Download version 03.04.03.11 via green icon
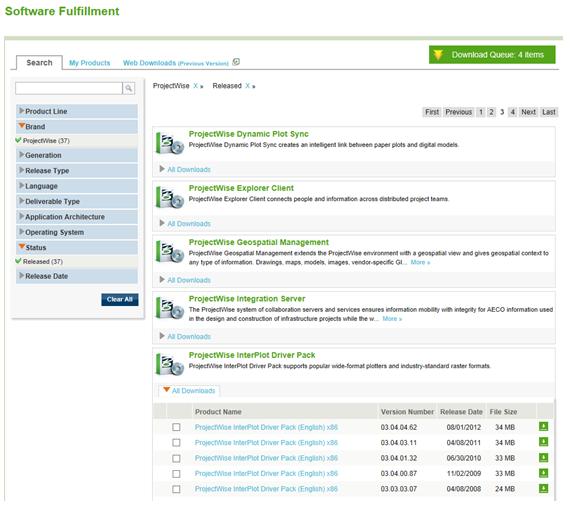 click(x=543, y=442)
